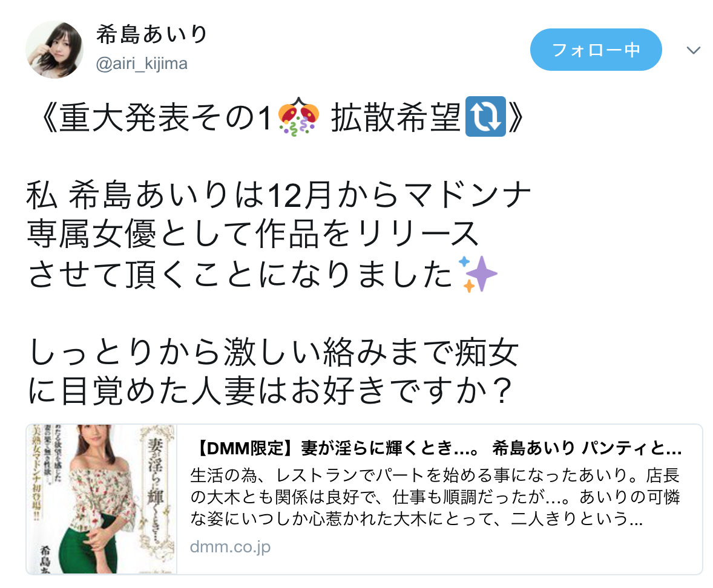Click the party popper emoji

point(299,117)
